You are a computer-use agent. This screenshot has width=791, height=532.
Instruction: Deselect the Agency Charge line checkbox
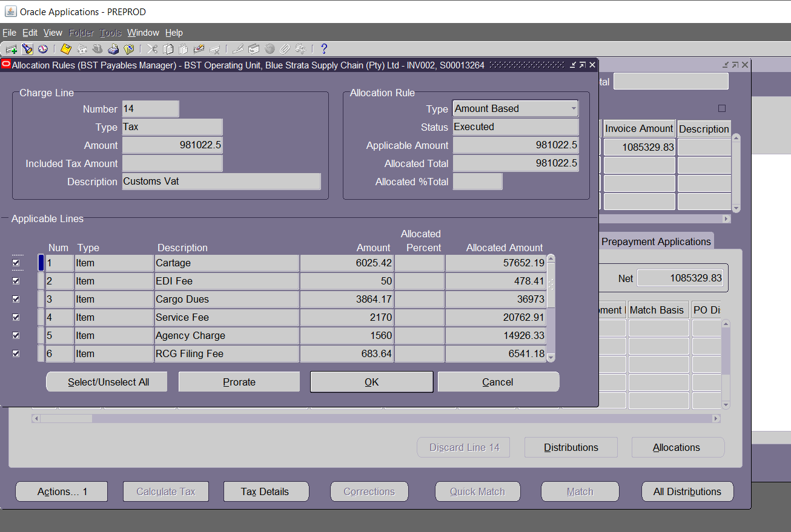[16, 335]
